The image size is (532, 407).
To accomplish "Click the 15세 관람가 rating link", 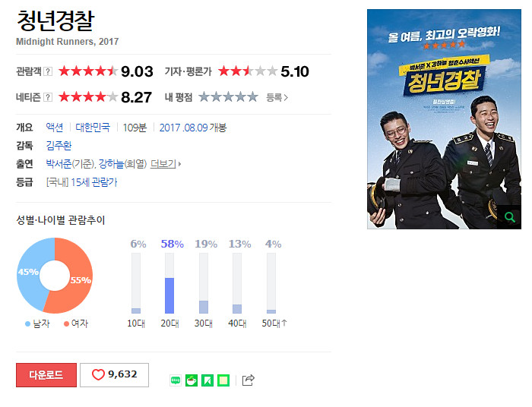I will [x=94, y=182].
